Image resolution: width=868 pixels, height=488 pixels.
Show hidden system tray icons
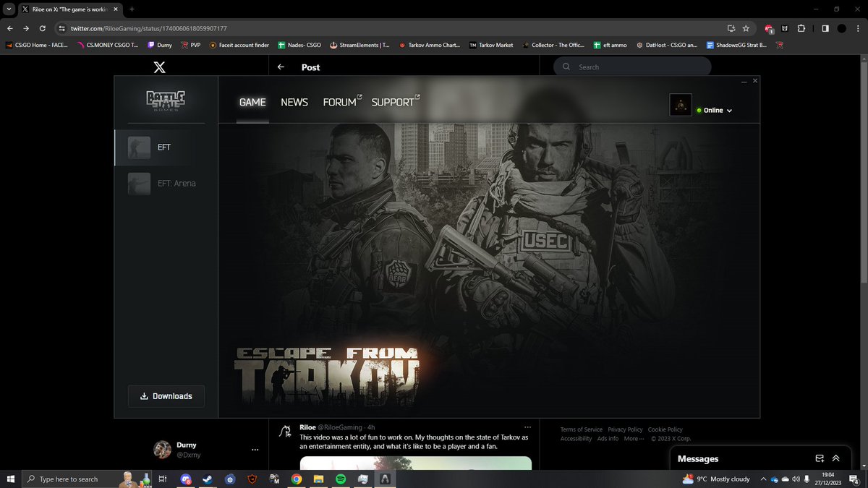[x=763, y=479]
